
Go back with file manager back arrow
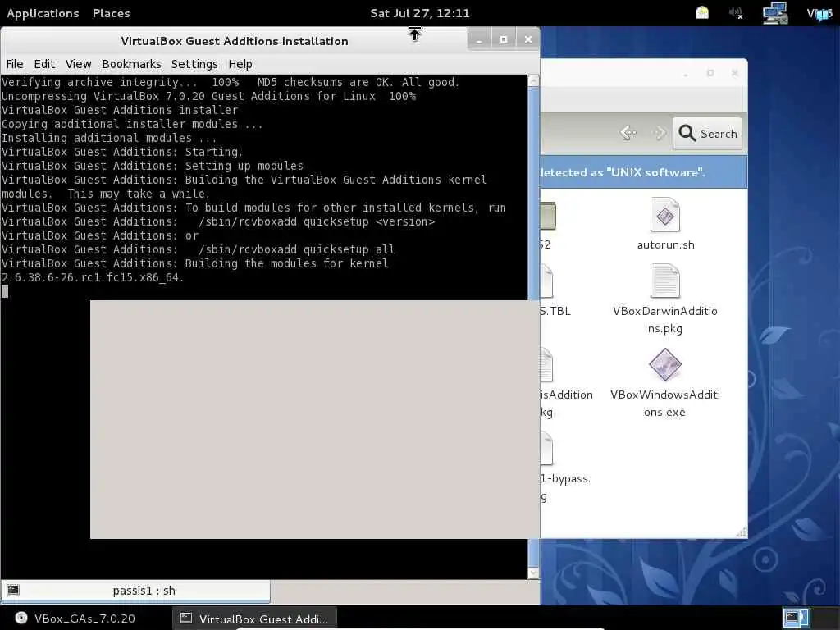tap(628, 132)
